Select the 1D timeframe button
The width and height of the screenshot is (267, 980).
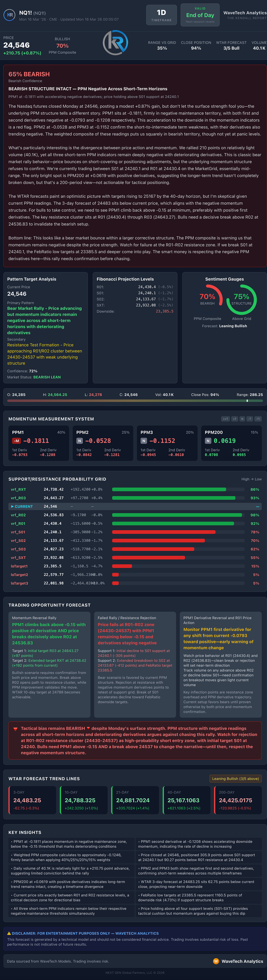(162, 15)
